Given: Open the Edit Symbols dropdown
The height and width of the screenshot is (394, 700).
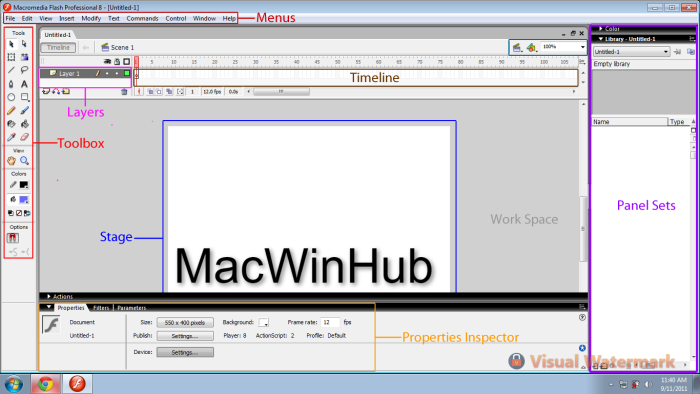Looking at the screenshot, I should [531, 47].
